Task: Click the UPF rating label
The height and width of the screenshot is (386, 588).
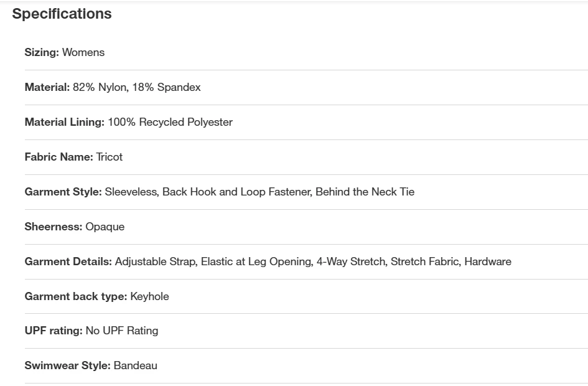Action: point(53,331)
